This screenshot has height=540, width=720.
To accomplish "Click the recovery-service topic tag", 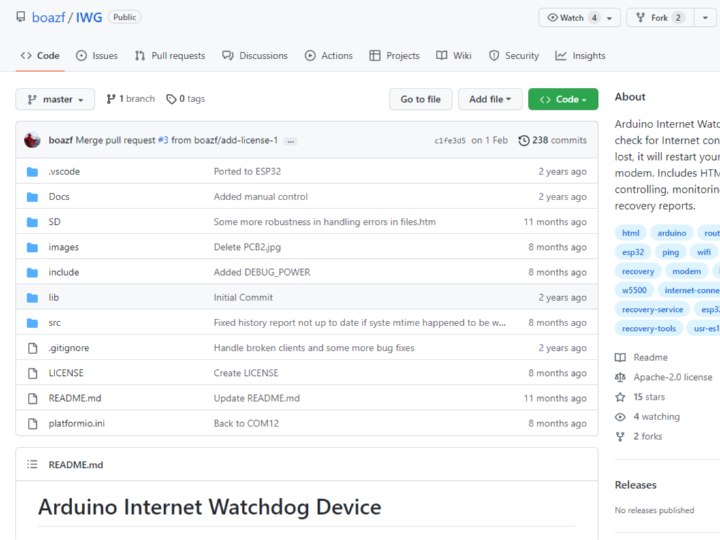I will coord(652,309).
